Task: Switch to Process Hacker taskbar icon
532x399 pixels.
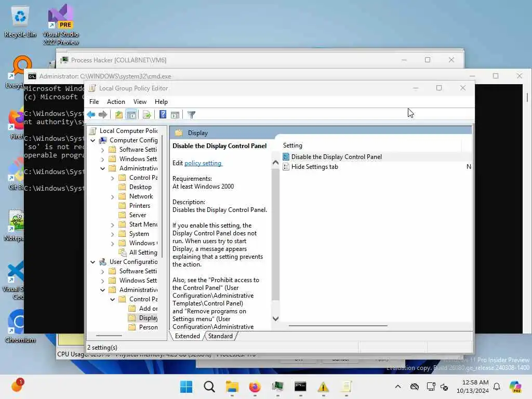Action: [x=277, y=387]
